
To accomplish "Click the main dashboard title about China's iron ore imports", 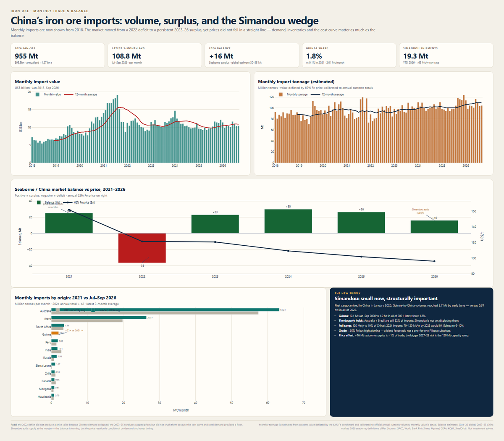I will [x=165, y=21].
